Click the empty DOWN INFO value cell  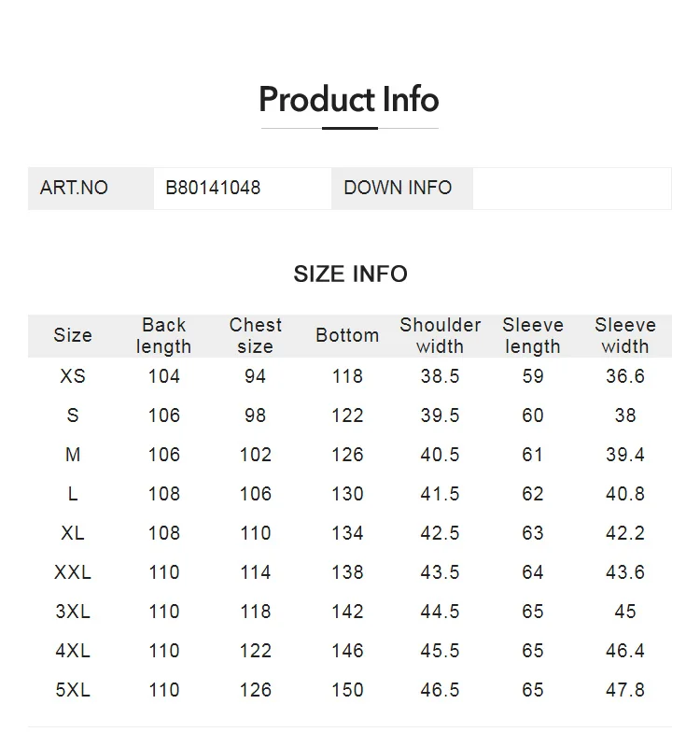click(572, 188)
